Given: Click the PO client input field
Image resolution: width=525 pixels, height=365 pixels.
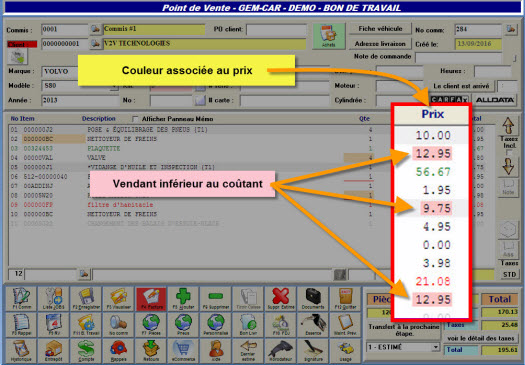Looking at the screenshot, I should 276,29.
